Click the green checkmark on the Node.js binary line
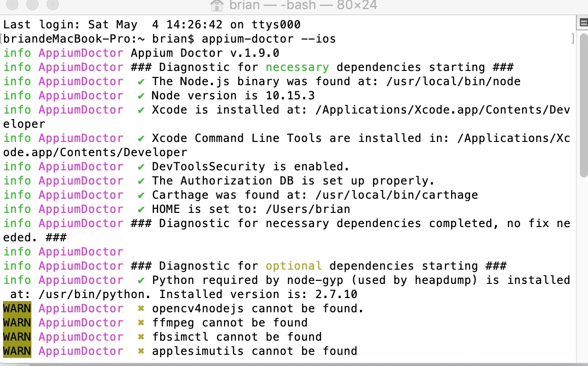The image size is (588, 366). pos(140,81)
